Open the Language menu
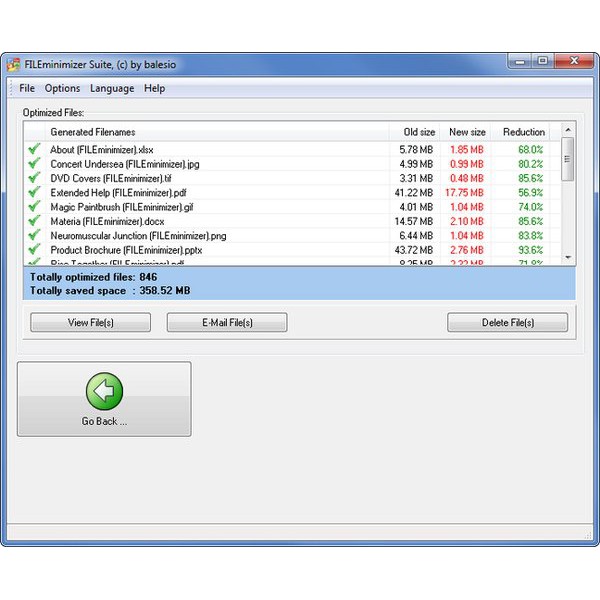Screen dimensions: 600x600 point(112,88)
